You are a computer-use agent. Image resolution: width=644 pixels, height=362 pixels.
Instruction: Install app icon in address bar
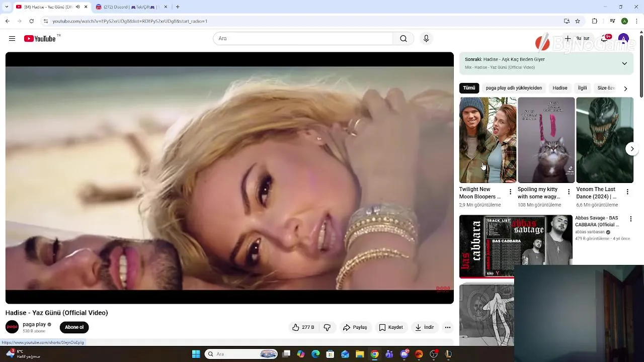[x=567, y=21]
